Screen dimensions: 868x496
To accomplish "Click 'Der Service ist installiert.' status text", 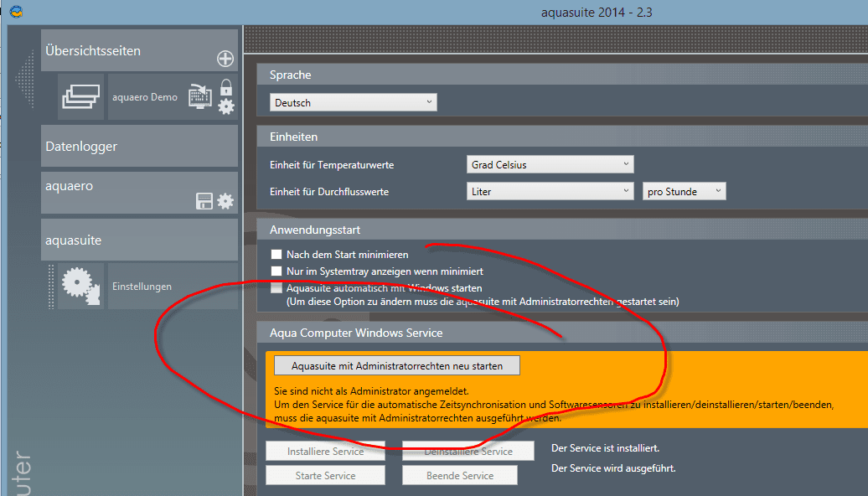I will tap(606, 448).
